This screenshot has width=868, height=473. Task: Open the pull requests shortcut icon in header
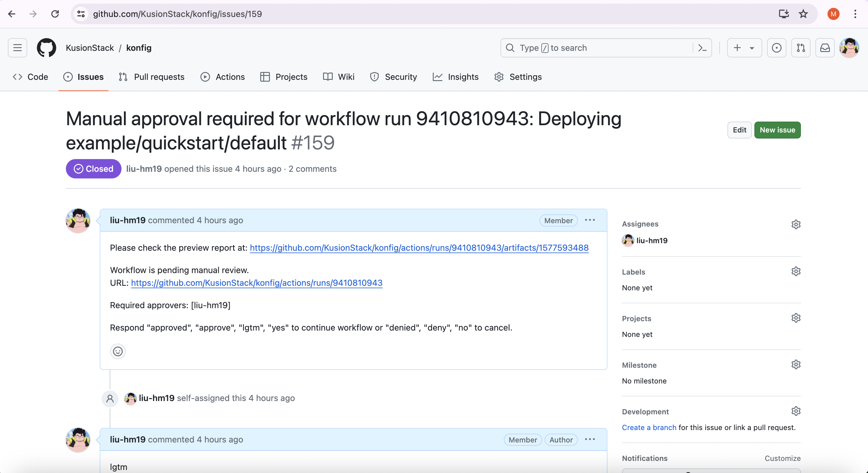click(x=801, y=48)
